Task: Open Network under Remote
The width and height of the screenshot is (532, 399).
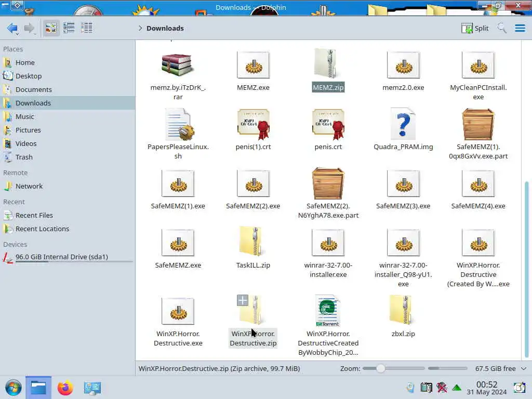Action: pyautogui.click(x=68, y=187)
